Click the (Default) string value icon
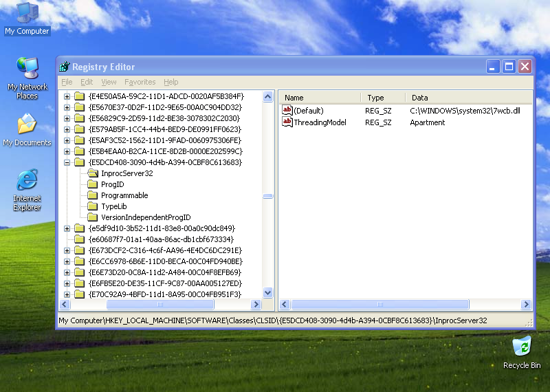550x392 pixels. pyautogui.click(x=288, y=111)
